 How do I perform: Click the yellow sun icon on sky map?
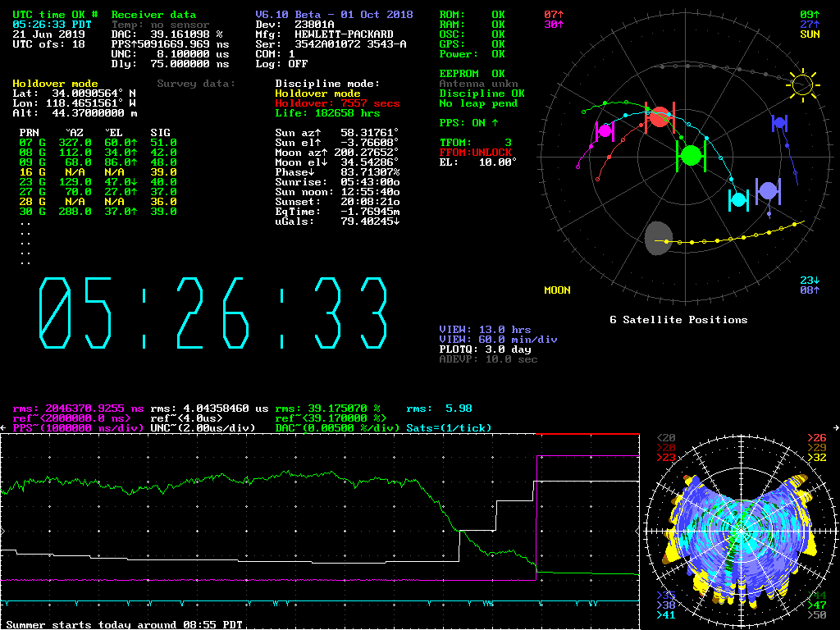tap(801, 84)
